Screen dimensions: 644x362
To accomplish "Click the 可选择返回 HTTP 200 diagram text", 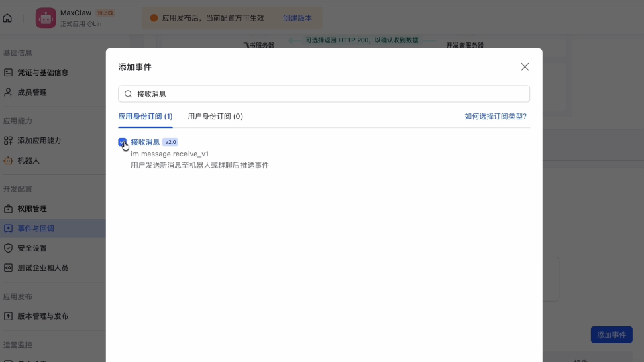I will coord(362,40).
